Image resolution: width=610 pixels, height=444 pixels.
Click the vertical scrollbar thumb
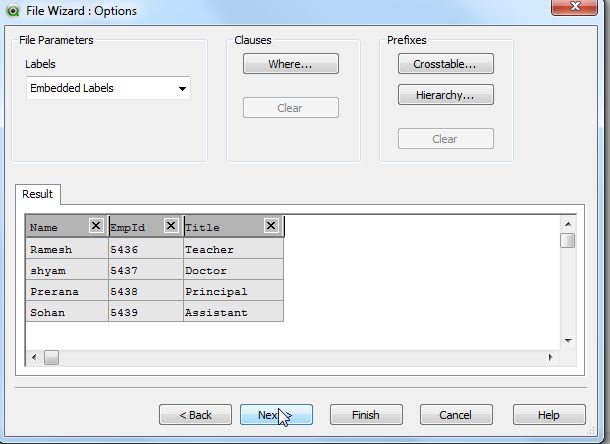[568, 240]
